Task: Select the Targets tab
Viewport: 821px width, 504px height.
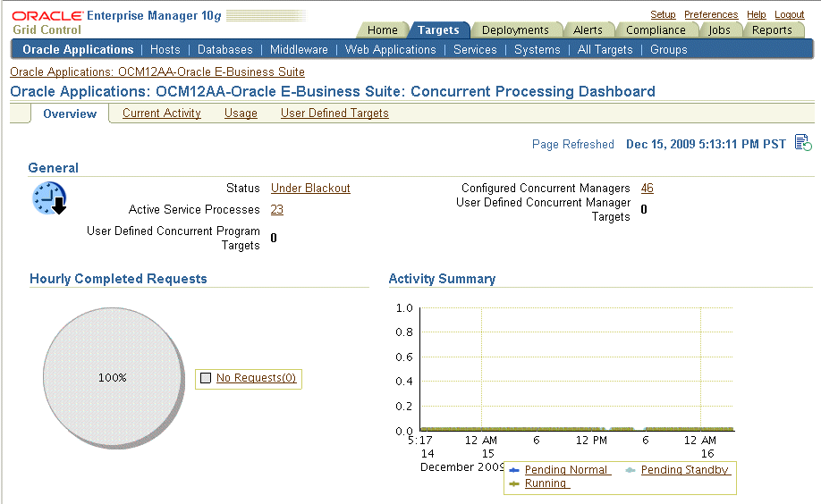Action: pyautogui.click(x=438, y=30)
